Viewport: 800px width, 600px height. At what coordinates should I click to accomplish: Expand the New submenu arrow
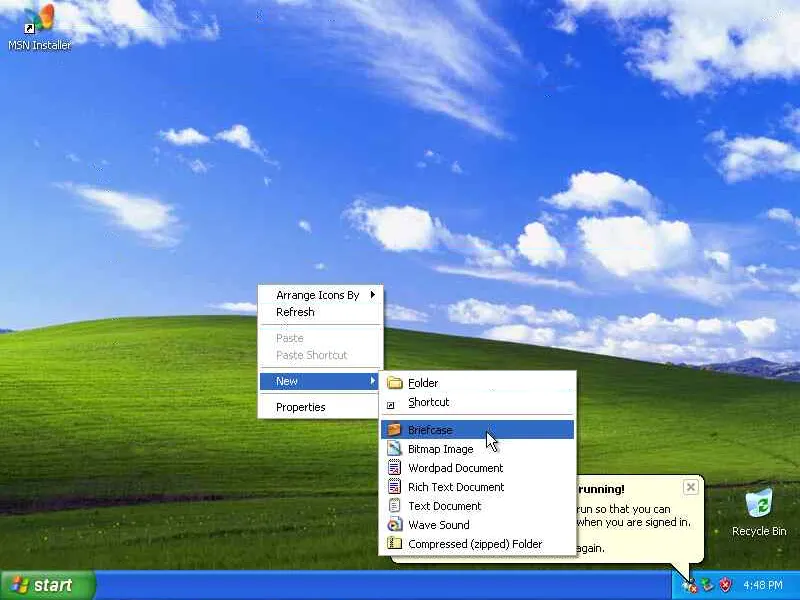(x=373, y=381)
